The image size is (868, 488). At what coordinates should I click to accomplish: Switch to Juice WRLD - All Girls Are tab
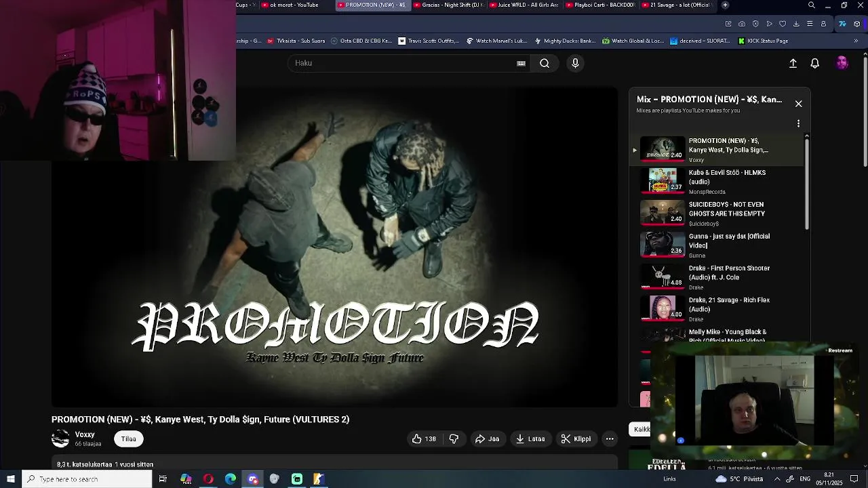[x=524, y=5]
